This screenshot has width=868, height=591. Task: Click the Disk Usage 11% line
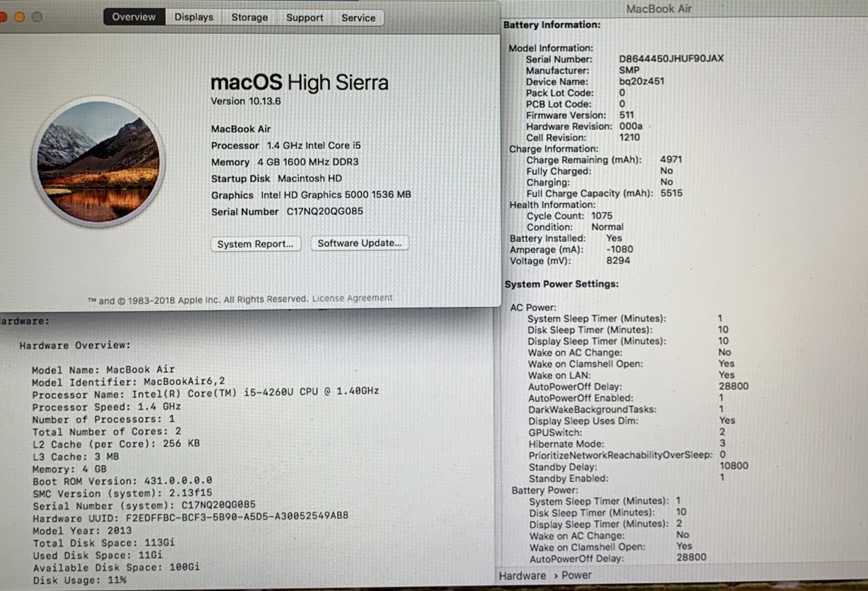click(x=80, y=580)
